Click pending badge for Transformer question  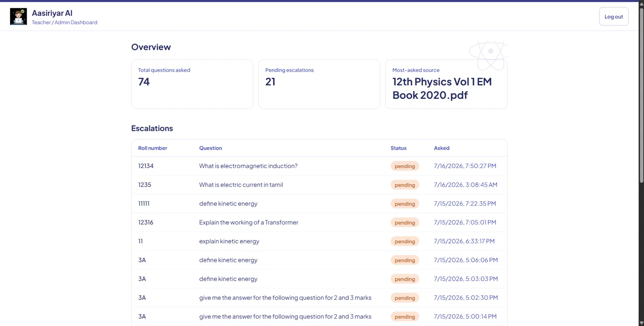(x=405, y=222)
